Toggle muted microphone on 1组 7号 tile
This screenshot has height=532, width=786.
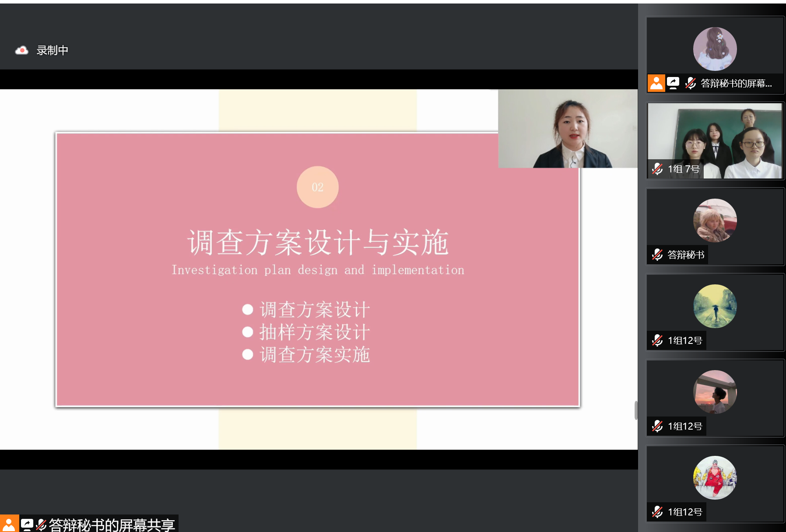657,169
